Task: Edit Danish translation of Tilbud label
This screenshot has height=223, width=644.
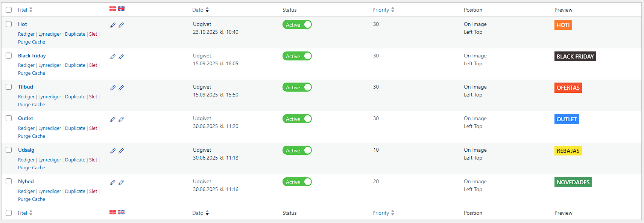Action: tap(113, 88)
